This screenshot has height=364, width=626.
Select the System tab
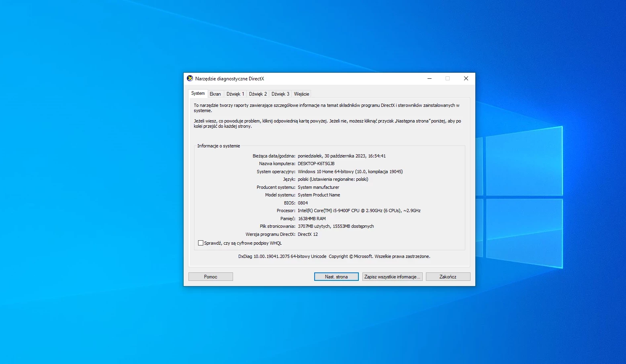198,93
